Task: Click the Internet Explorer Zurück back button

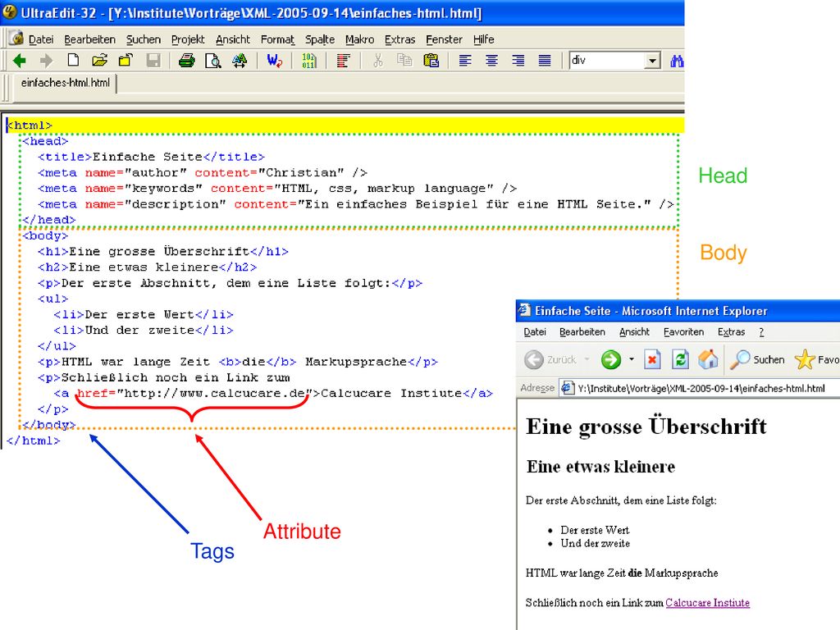Action: point(550,359)
